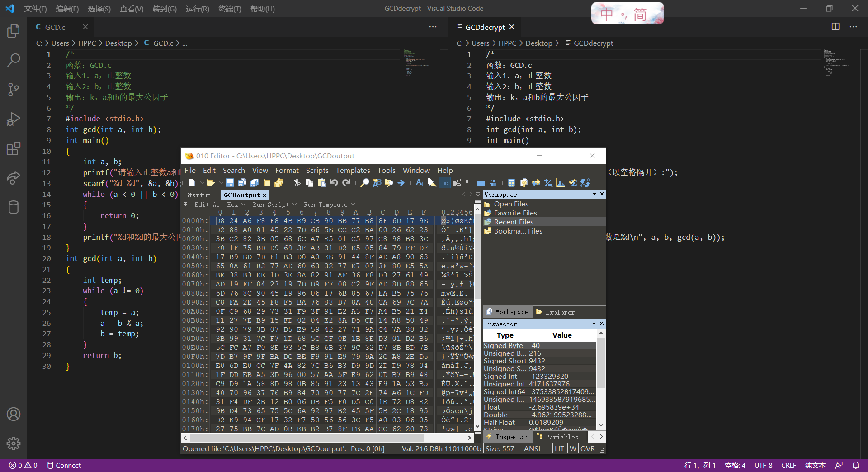Toggle Hex edit mode button in 010 toolbar

click(445, 183)
